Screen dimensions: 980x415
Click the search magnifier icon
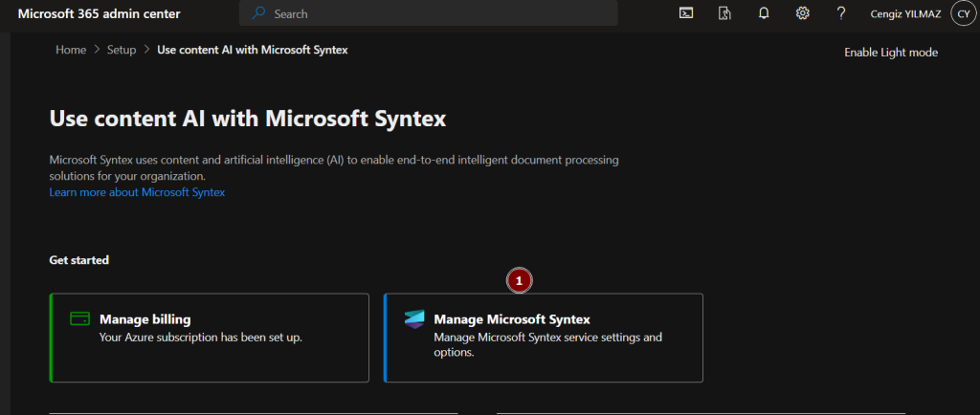coord(258,14)
